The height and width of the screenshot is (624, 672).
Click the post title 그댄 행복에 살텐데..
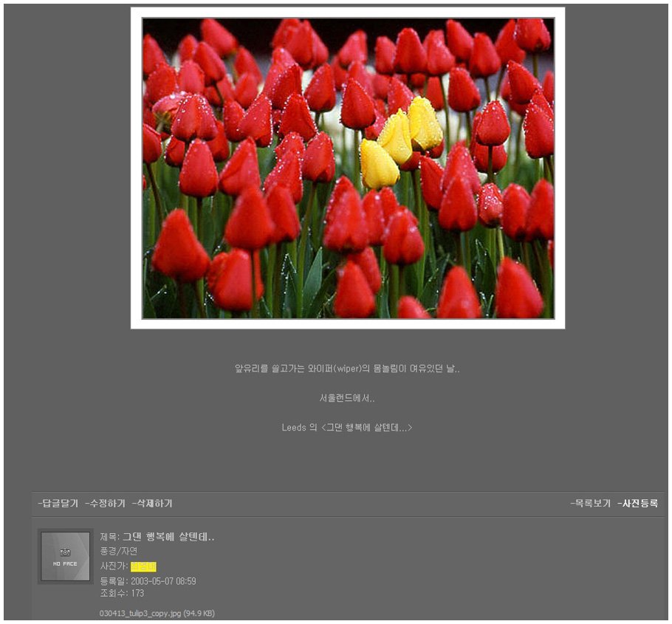[168, 537]
